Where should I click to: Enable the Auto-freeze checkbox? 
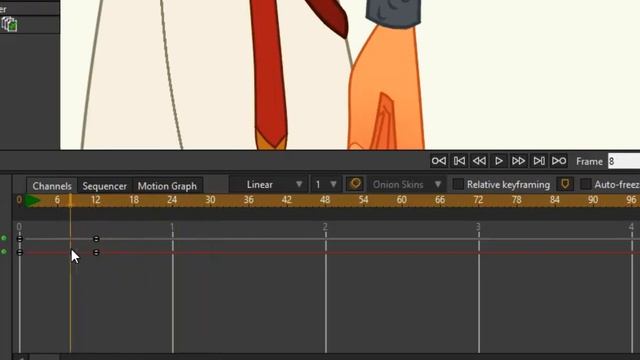click(x=586, y=184)
